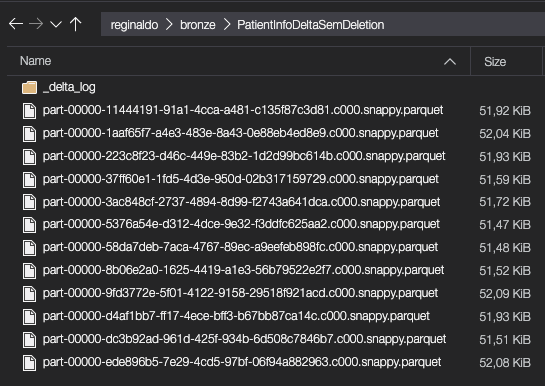Select file name part-00000-dc3b92ad-961d-425f parquet
The height and width of the screenshot is (386, 545).
(244, 339)
